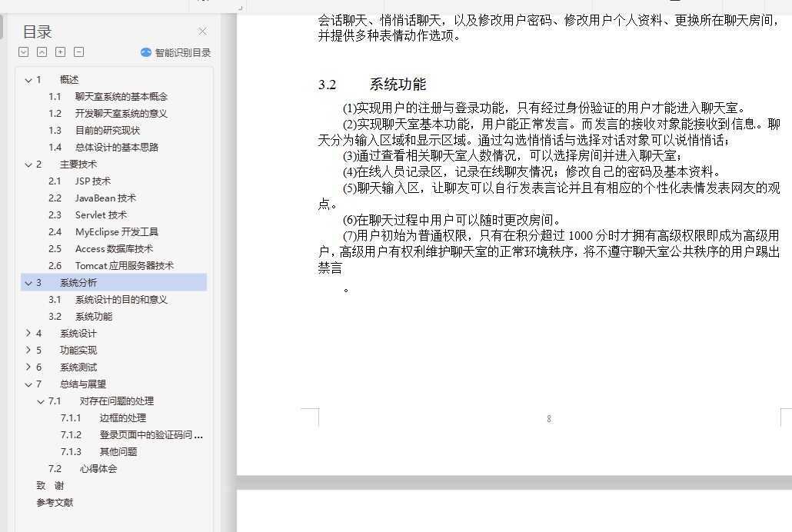Collapse chapter 2 主要技术
Image resolution: width=792 pixels, height=532 pixels.
28,165
